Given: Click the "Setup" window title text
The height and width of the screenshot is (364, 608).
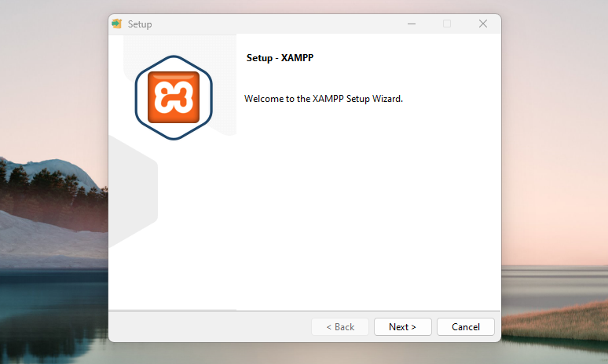Looking at the screenshot, I should point(140,24).
